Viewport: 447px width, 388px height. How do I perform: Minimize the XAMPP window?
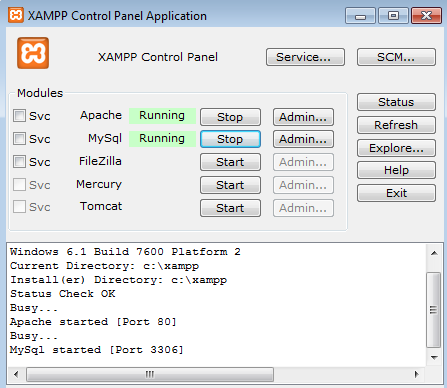point(360,16)
